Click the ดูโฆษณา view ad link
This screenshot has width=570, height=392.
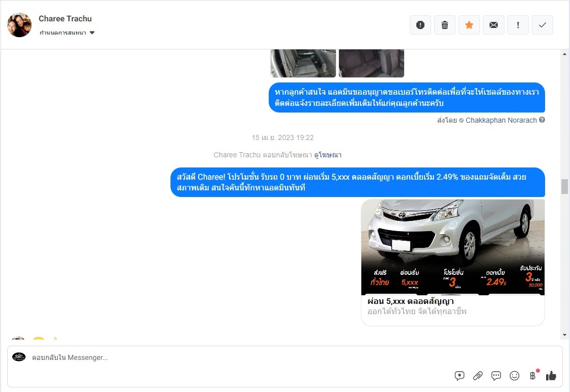328,155
